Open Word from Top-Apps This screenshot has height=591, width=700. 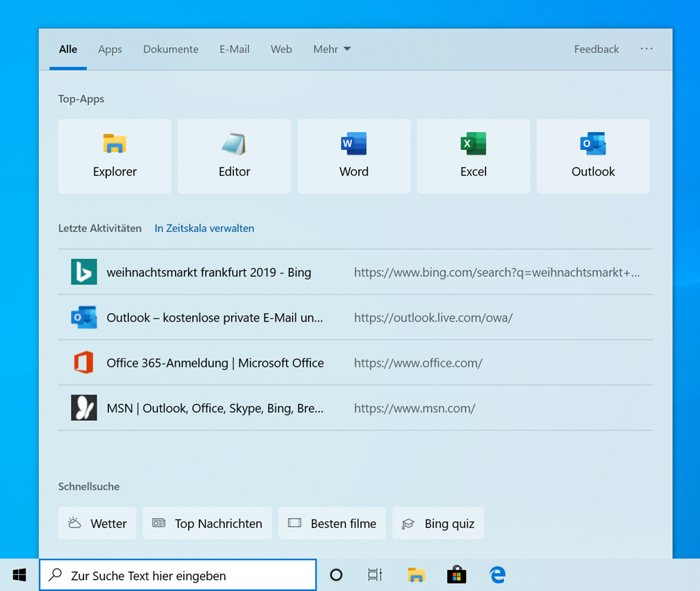click(x=353, y=156)
